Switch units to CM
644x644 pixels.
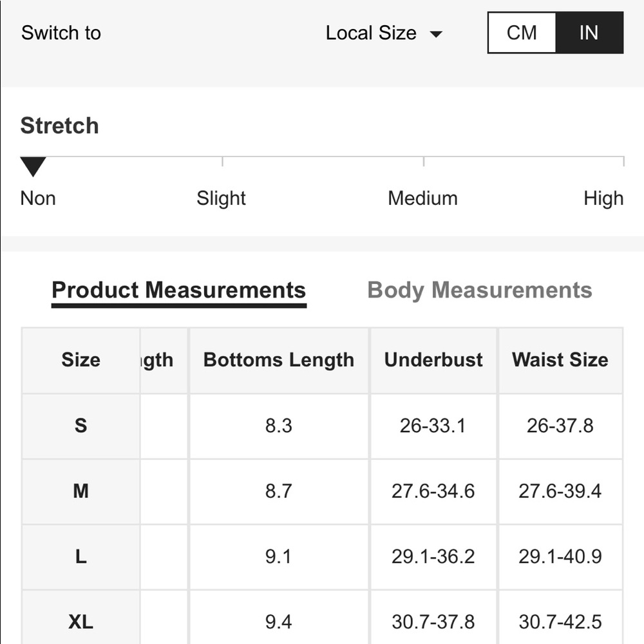(522, 33)
